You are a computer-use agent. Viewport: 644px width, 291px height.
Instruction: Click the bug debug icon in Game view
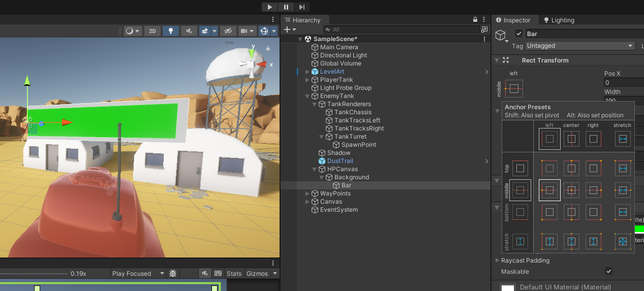[173, 273]
